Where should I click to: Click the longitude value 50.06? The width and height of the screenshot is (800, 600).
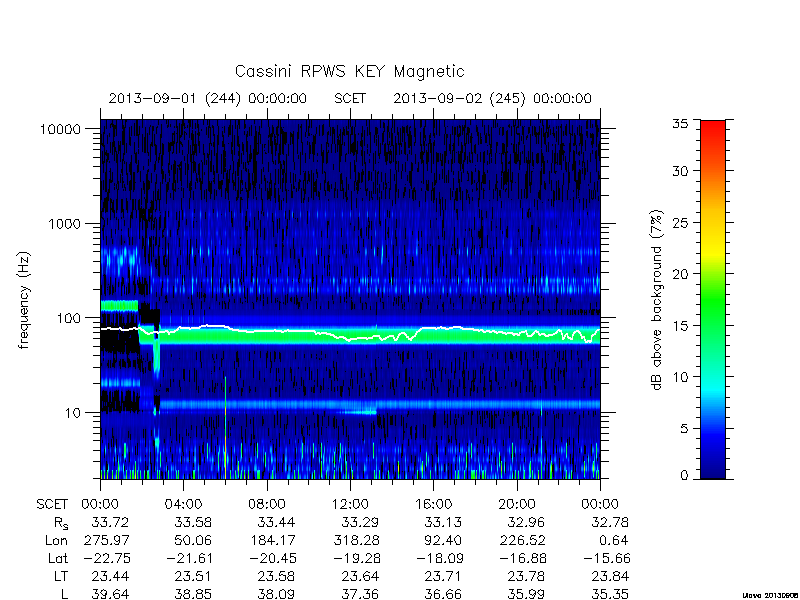coord(193,540)
